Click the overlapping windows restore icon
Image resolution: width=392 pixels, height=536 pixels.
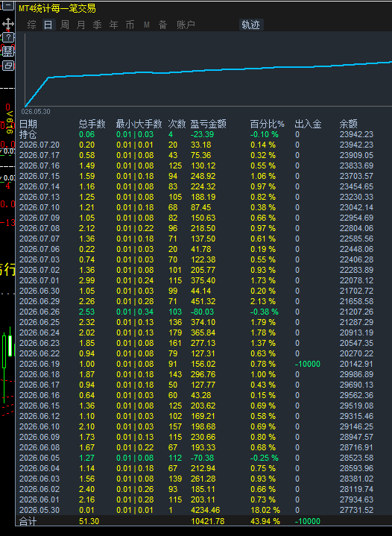click(x=8, y=66)
